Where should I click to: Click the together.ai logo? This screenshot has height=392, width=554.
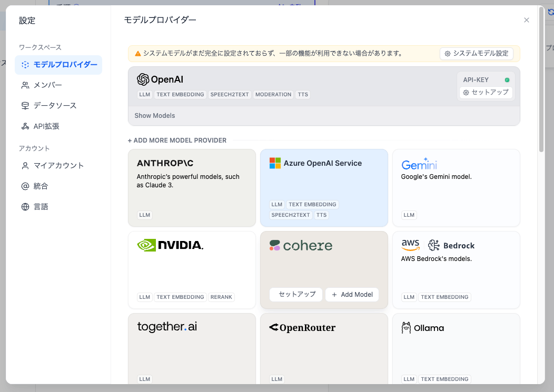point(167,327)
